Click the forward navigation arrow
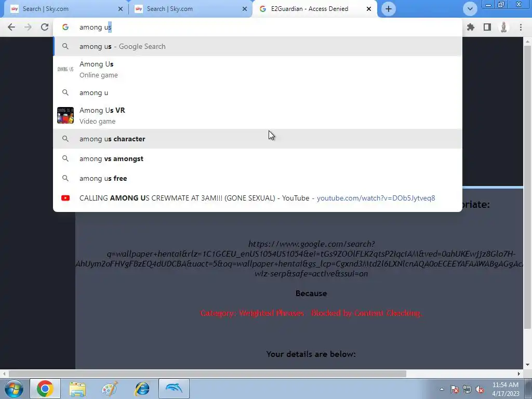This screenshot has height=399, width=532. pyautogui.click(x=28, y=27)
